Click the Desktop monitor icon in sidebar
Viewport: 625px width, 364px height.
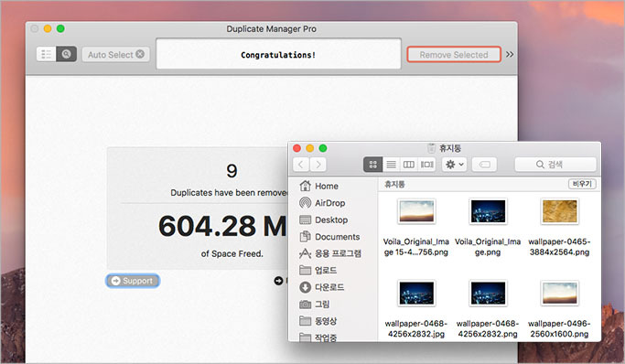(306, 219)
